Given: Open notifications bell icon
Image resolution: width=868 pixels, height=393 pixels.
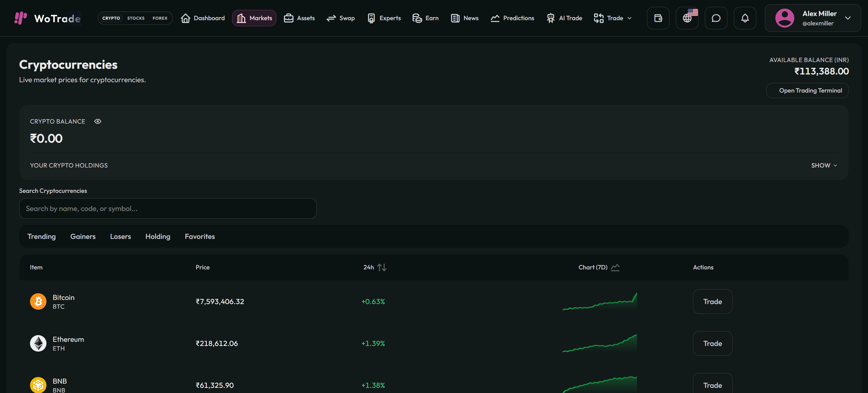Looking at the screenshot, I should pos(745,18).
